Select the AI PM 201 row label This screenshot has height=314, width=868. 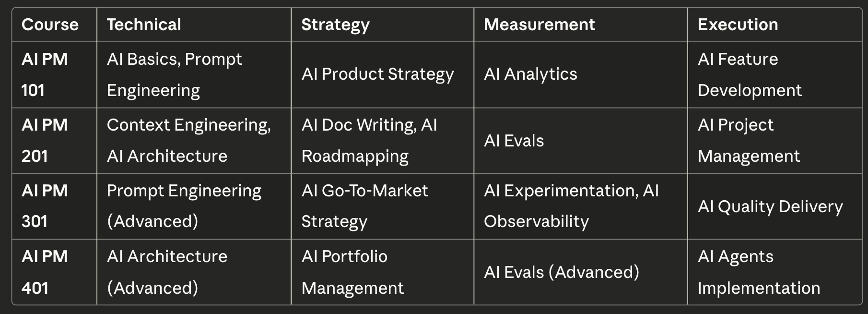pyautogui.click(x=45, y=140)
